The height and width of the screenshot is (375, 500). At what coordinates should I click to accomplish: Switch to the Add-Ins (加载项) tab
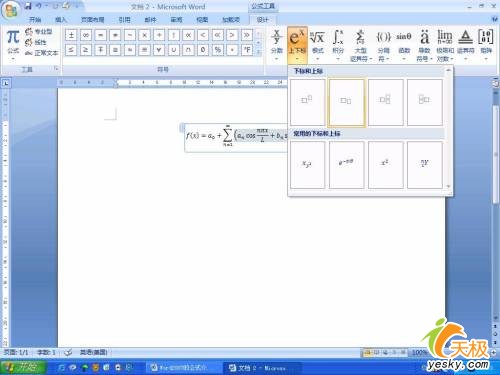(231, 20)
